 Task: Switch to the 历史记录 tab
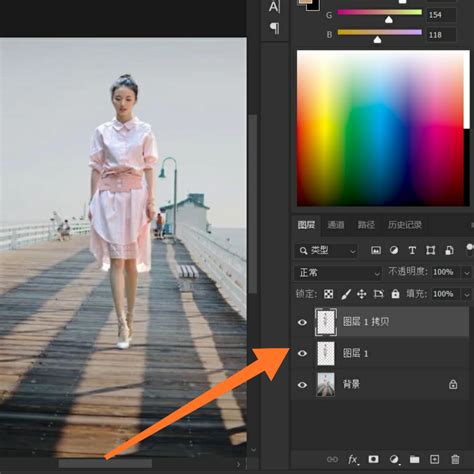(405, 225)
